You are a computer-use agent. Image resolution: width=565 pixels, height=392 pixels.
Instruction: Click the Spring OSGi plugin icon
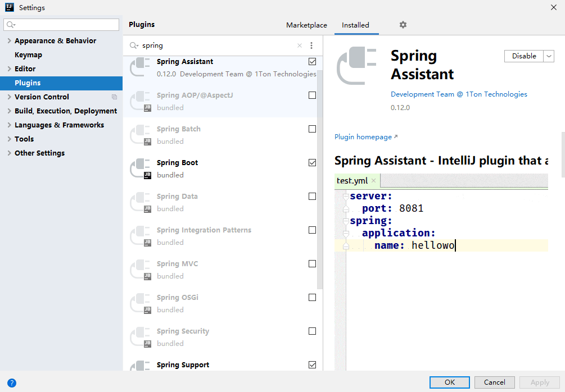(x=140, y=303)
